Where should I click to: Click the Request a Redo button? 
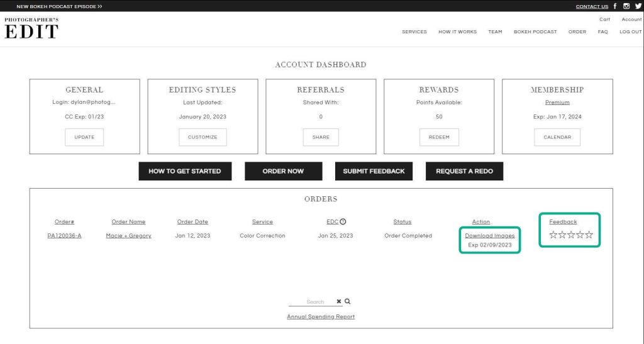(464, 171)
